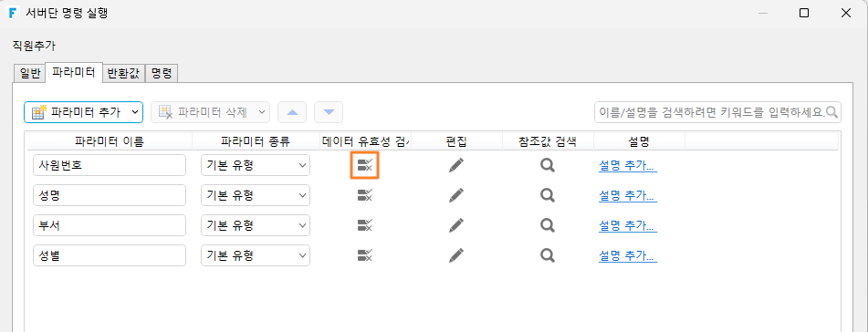Click 설명 추가 link for 사원번호
Viewport: 868px width, 332px height.
coord(628,165)
